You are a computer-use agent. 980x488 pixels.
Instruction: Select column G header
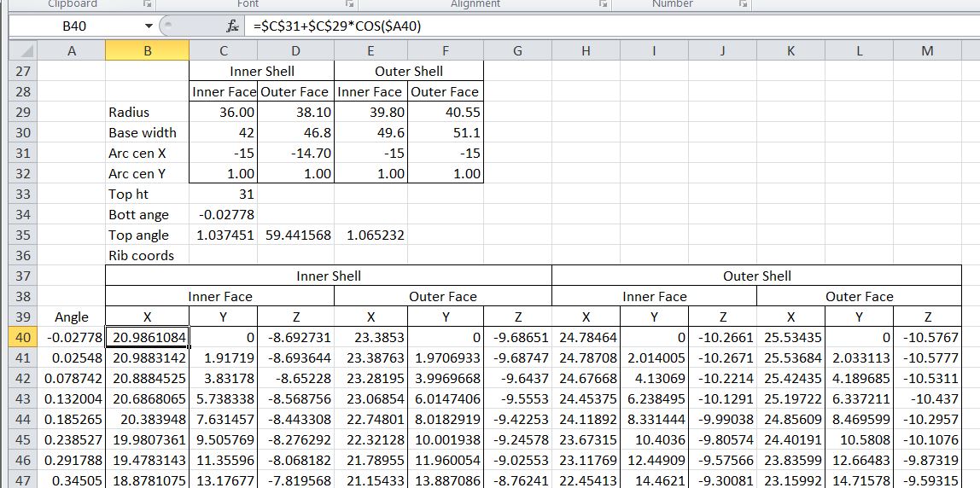517,51
